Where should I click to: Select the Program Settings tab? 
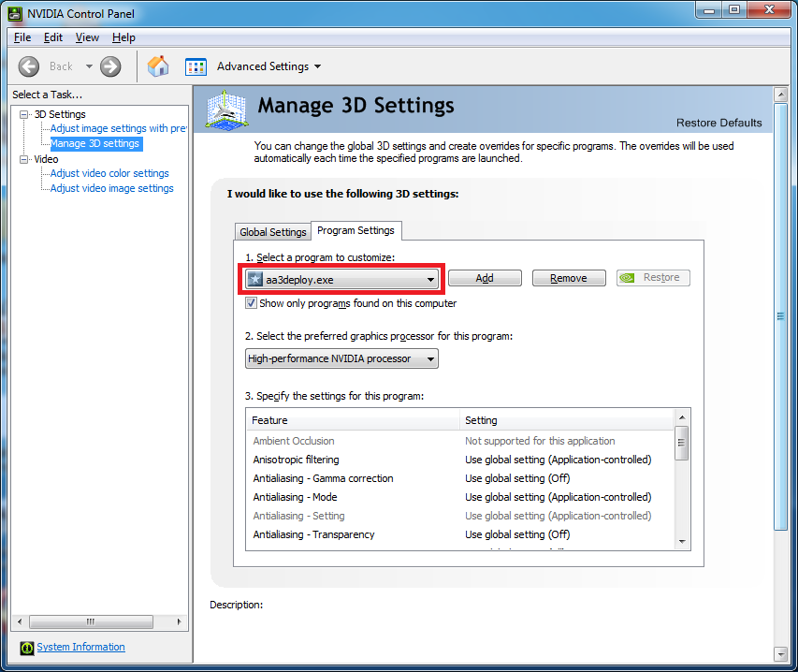pyautogui.click(x=355, y=230)
